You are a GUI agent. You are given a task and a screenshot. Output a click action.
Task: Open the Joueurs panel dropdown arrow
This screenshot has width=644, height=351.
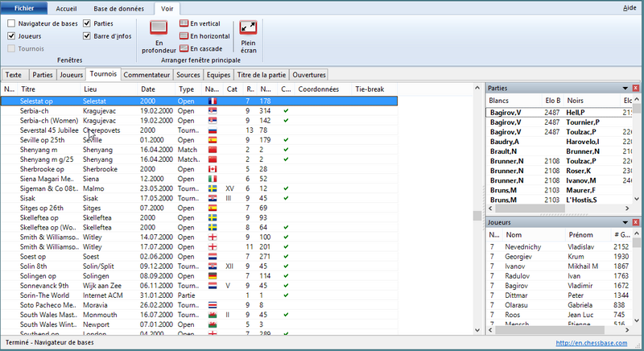[625, 221]
